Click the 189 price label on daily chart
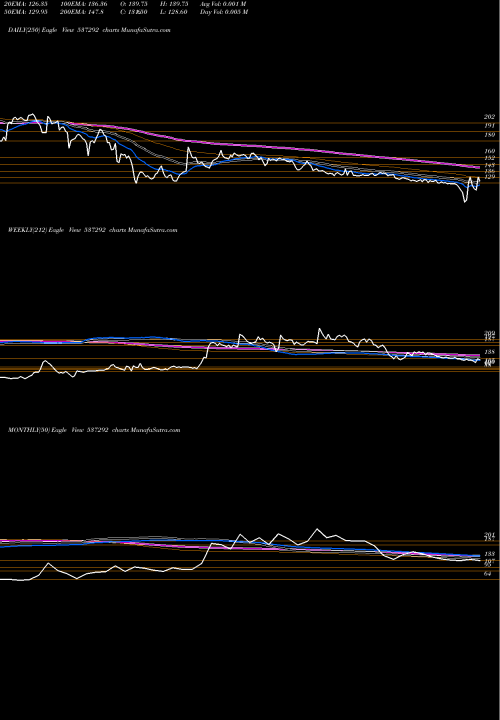This screenshot has width=500, height=720. coord(489,135)
